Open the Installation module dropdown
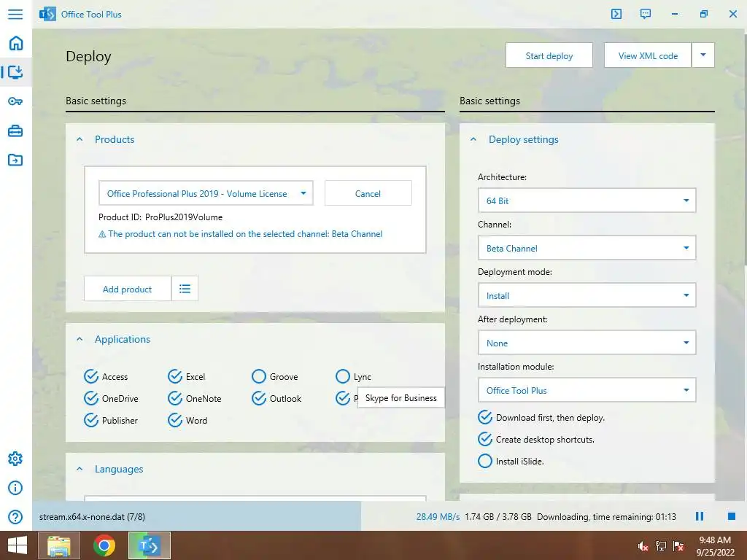The height and width of the screenshot is (560, 747). [587, 390]
